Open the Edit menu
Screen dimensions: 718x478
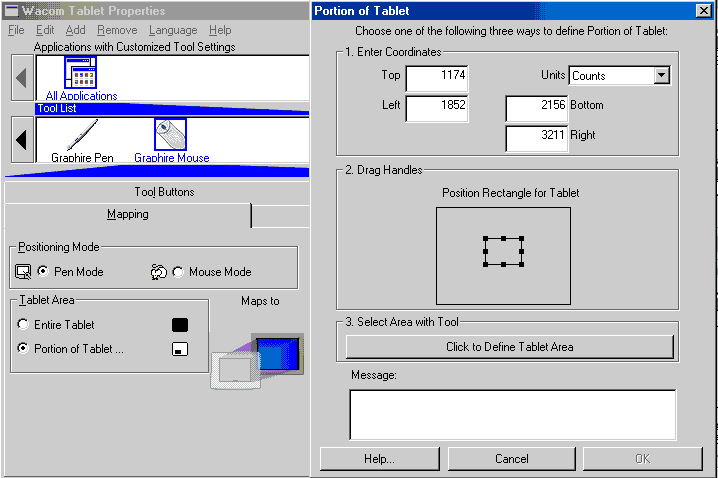(45, 30)
